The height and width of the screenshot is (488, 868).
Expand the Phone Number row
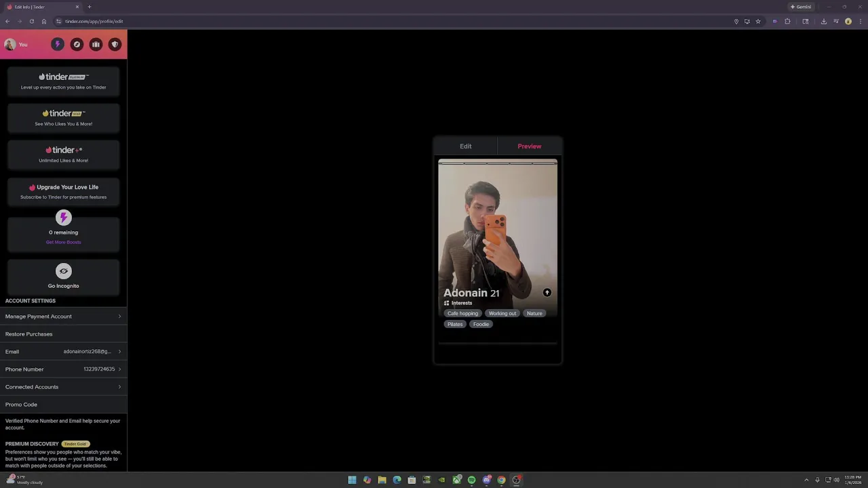click(x=63, y=369)
